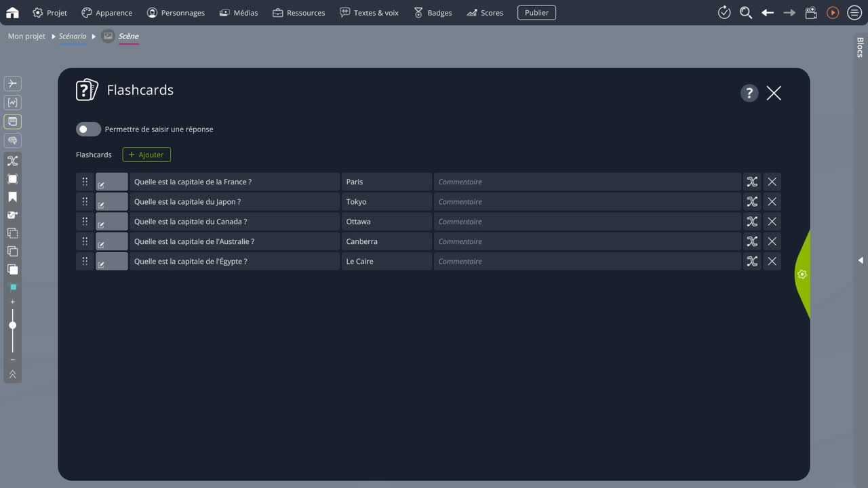
Task: Open the Personnages menu
Action: click(176, 12)
